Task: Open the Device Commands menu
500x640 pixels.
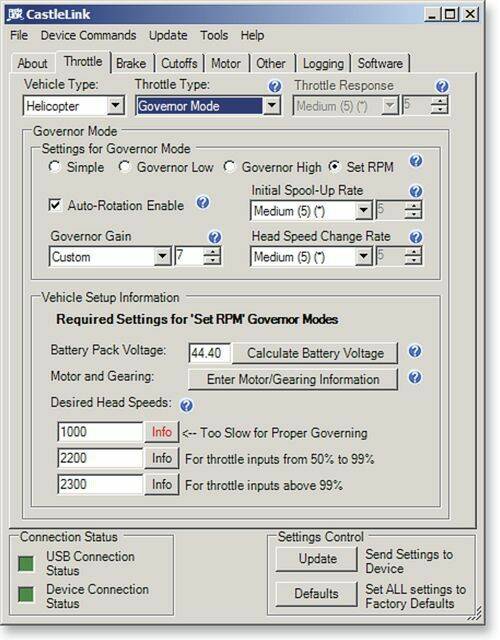Action: point(89,36)
